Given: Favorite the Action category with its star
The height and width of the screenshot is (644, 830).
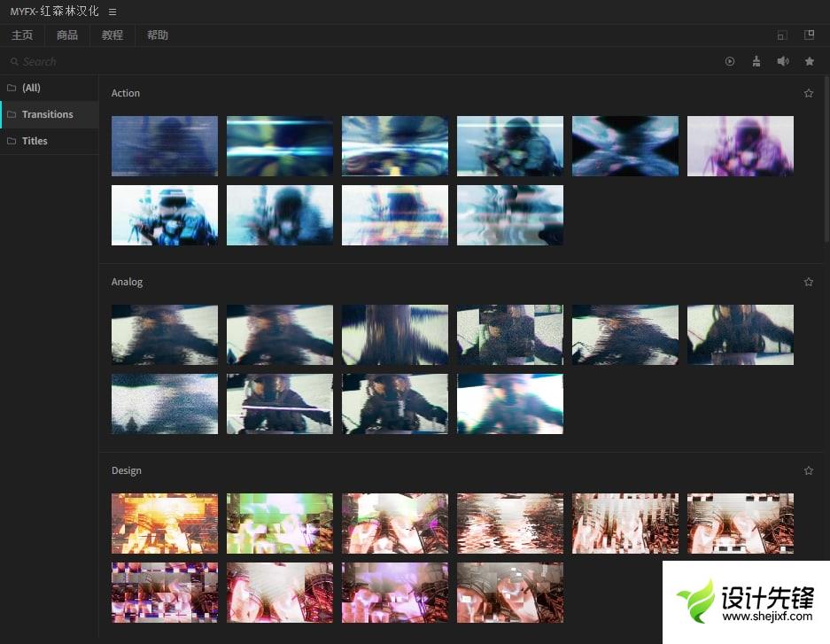Looking at the screenshot, I should point(808,93).
